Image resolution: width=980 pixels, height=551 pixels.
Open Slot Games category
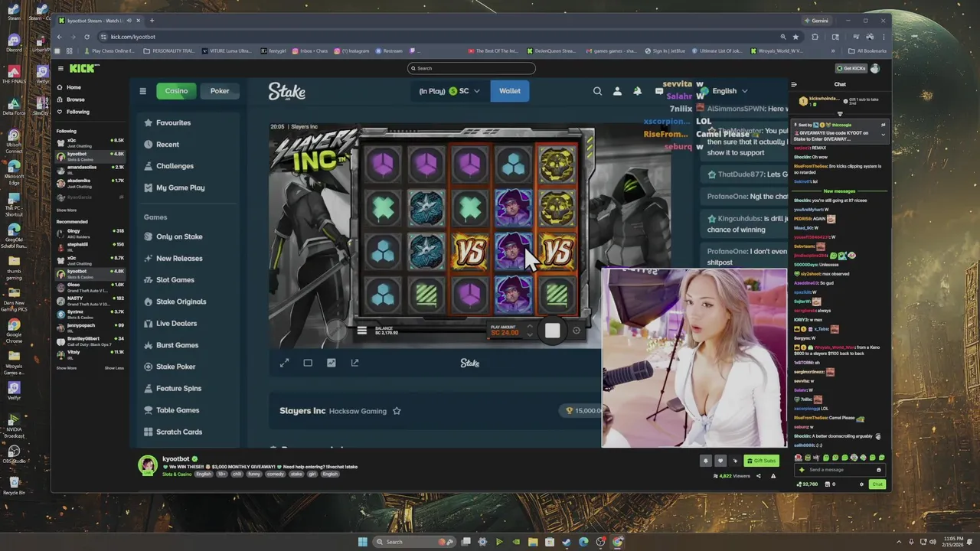[169, 280]
